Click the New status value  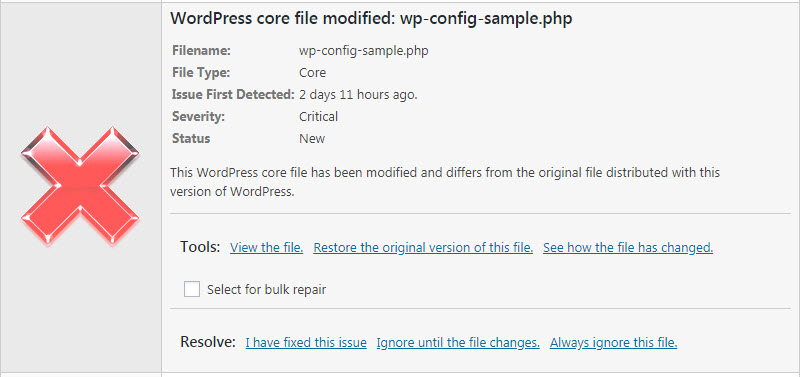(x=312, y=139)
